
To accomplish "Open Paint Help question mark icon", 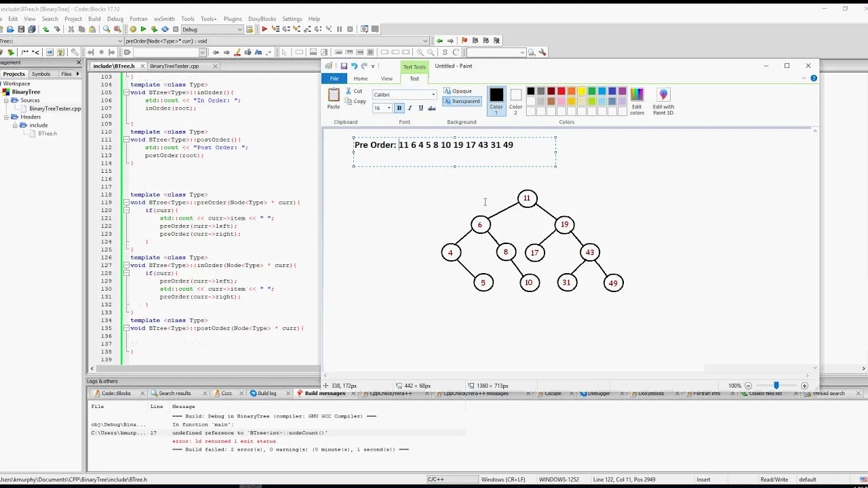I will click(814, 79).
